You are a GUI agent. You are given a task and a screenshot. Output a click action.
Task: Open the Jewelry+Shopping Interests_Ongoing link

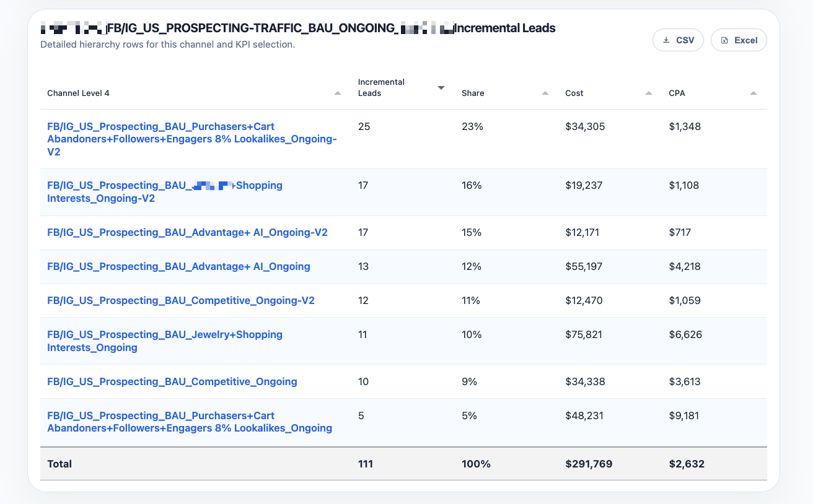point(165,341)
